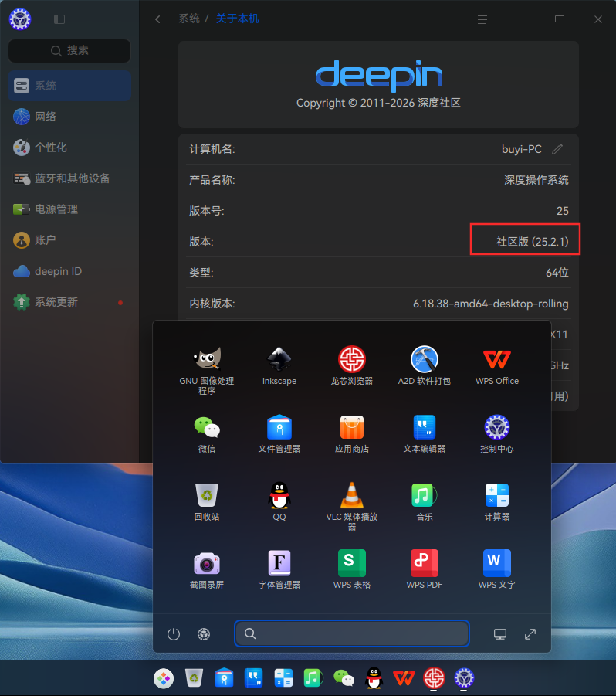616x696 pixels.
Task: Open settings icon beside launcher power button
Action: tap(204, 634)
